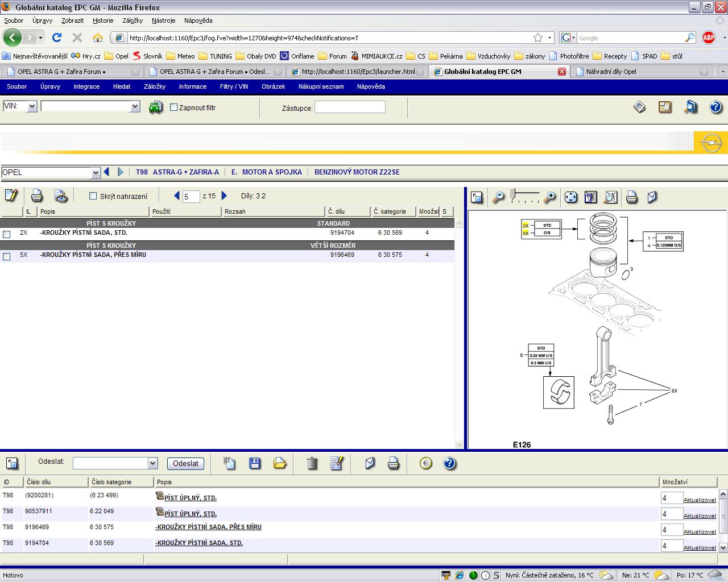Switch to Náhradní díly Opel tab
The width and height of the screenshot is (728, 582).
tap(611, 72)
